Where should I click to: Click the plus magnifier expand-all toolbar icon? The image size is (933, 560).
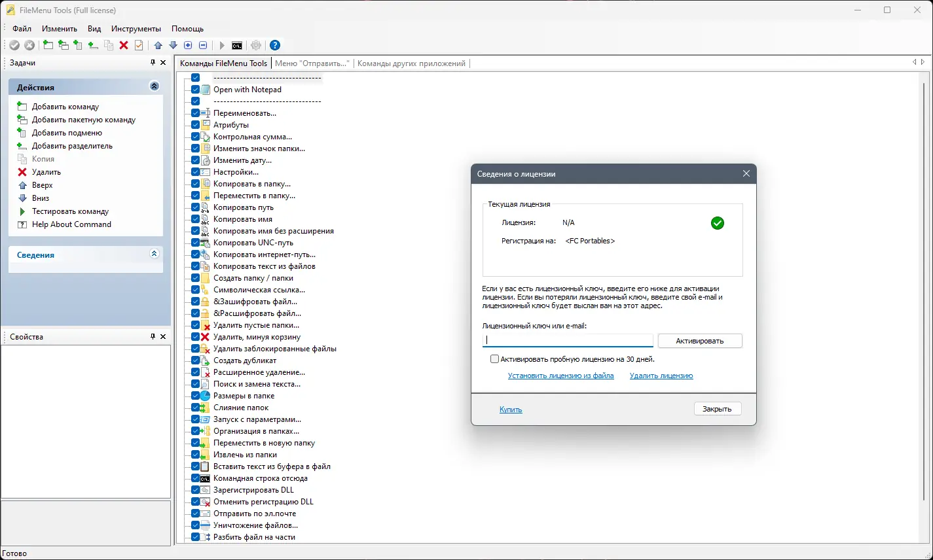[x=188, y=44]
